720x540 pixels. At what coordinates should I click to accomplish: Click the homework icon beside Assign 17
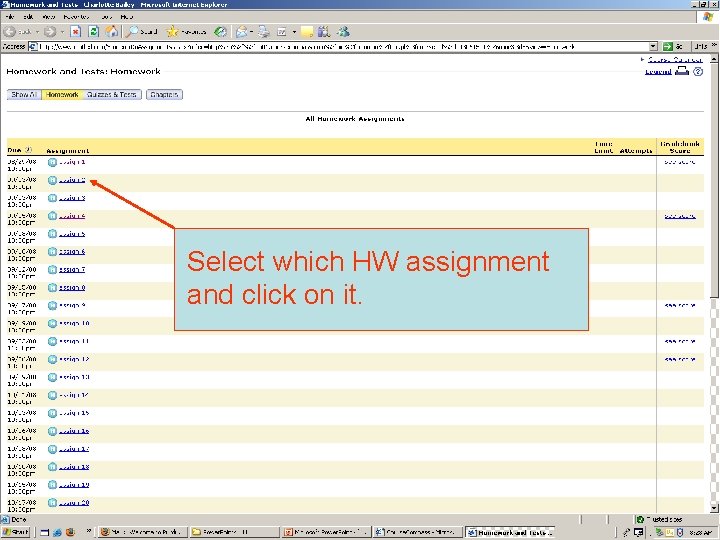pyautogui.click(x=52, y=449)
